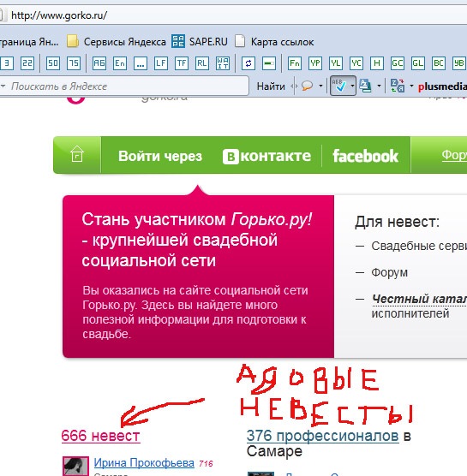Click the 'YP' toolbar icon
Viewport: 467px width, 476px height.
315,63
